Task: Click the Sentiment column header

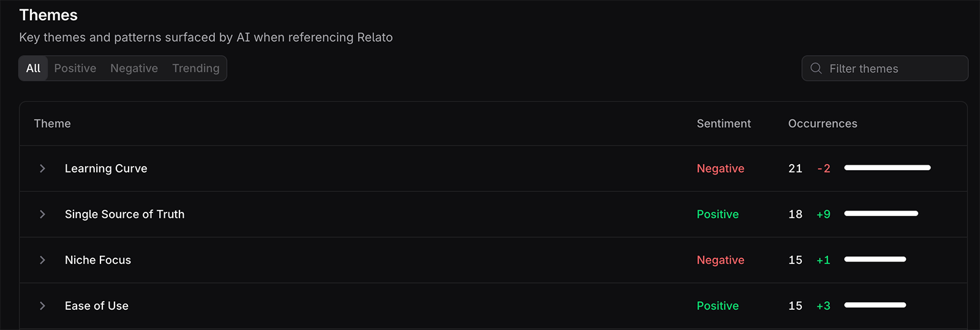Action: (723, 124)
